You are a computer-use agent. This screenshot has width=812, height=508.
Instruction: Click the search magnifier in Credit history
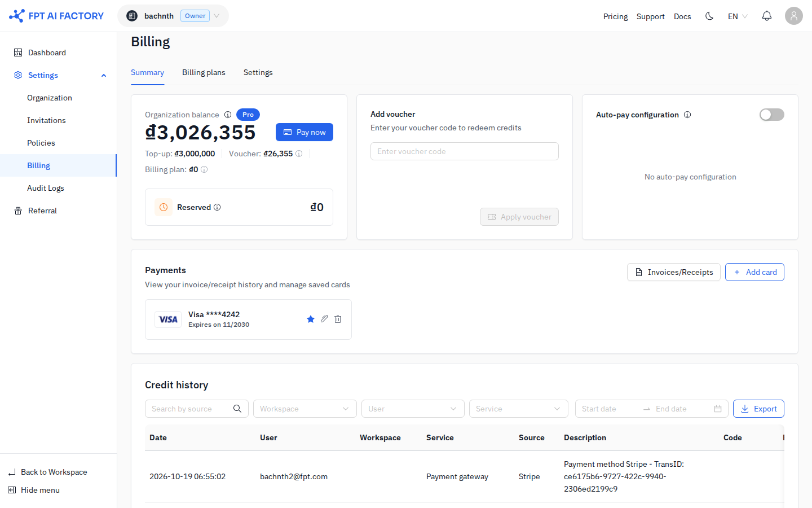click(237, 409)
